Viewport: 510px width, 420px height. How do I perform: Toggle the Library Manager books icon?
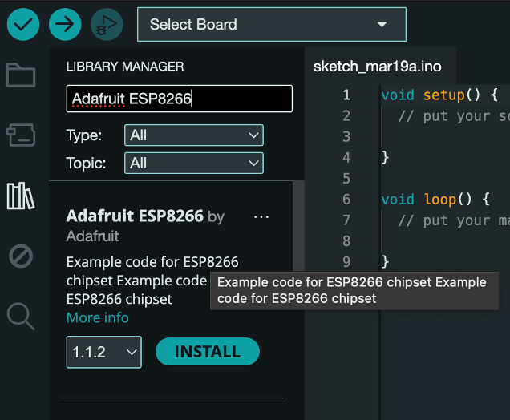click(x=21, y=196)
